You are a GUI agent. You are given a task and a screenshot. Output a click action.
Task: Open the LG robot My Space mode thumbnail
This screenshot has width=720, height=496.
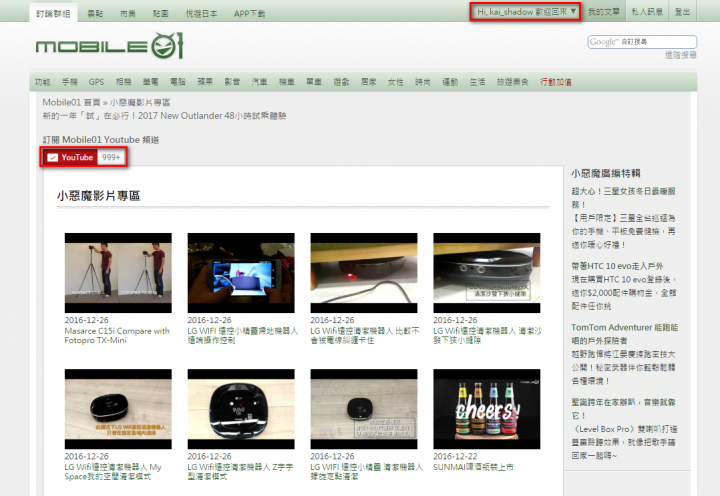(118, 409)
